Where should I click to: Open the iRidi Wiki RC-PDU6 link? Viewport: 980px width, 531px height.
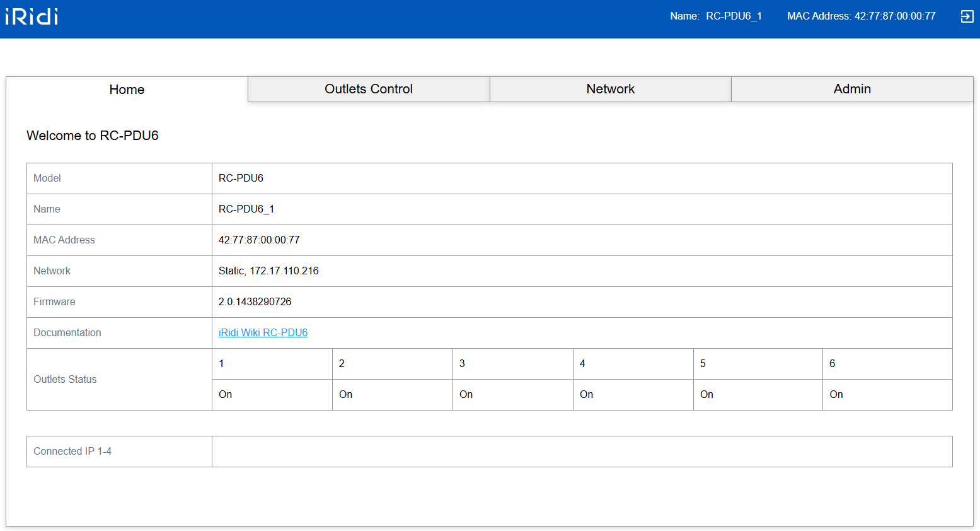coord(263,332)
